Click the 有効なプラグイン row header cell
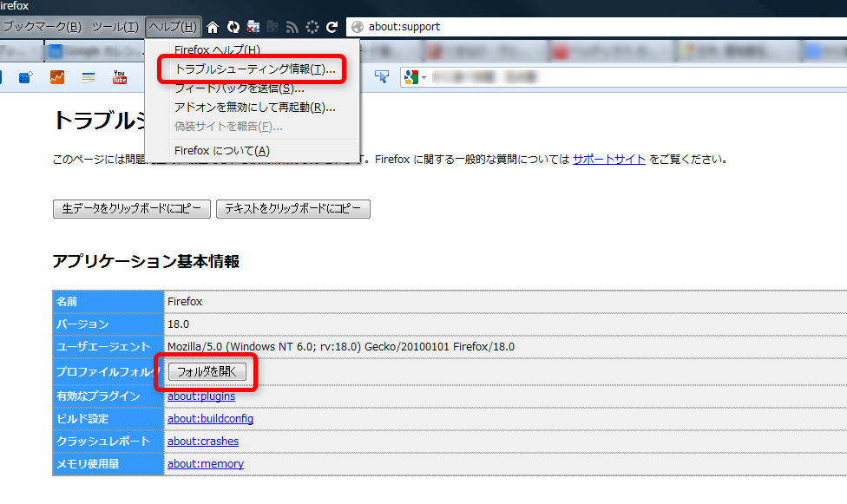This screenshot has height=504, width=847. click(108, 396)
